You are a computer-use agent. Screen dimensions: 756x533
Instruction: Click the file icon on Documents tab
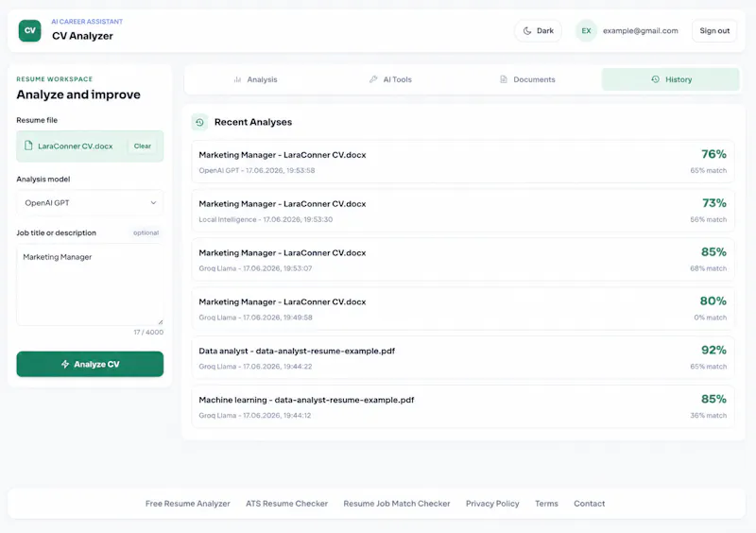point(504,79)
